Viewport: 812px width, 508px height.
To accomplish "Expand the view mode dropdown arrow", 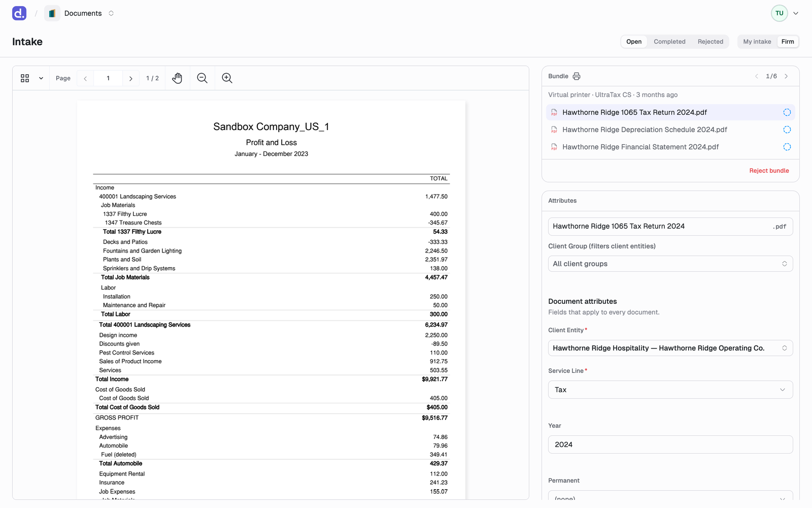I will [x=41, y=78].
